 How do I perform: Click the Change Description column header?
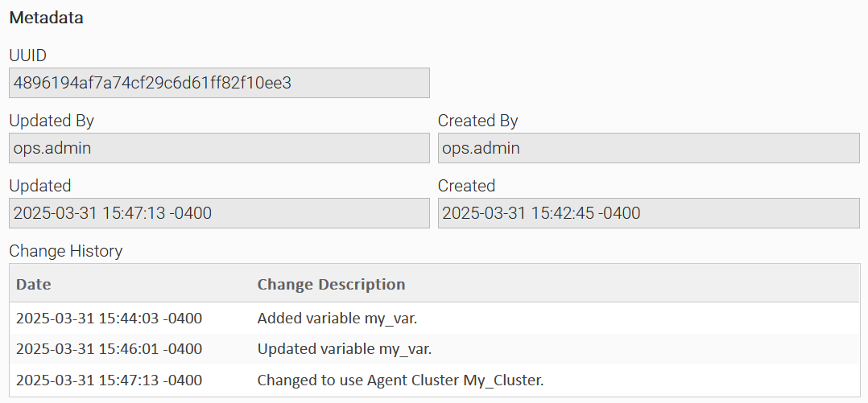click(x=331, y=284)
